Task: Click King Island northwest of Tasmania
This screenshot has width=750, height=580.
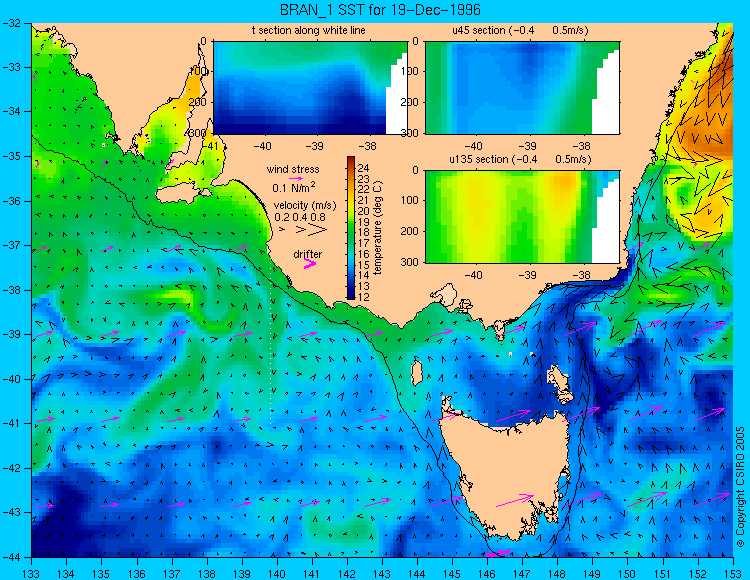Action: (417, 373)
